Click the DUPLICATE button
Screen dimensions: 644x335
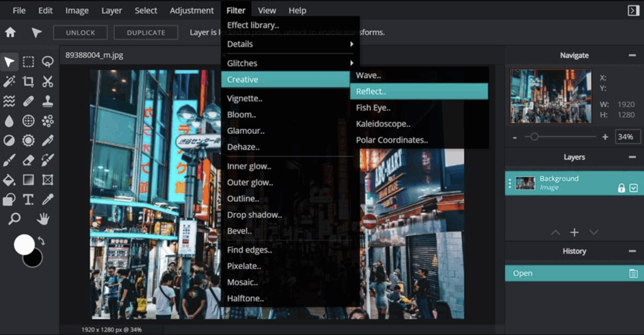[146, 32]
